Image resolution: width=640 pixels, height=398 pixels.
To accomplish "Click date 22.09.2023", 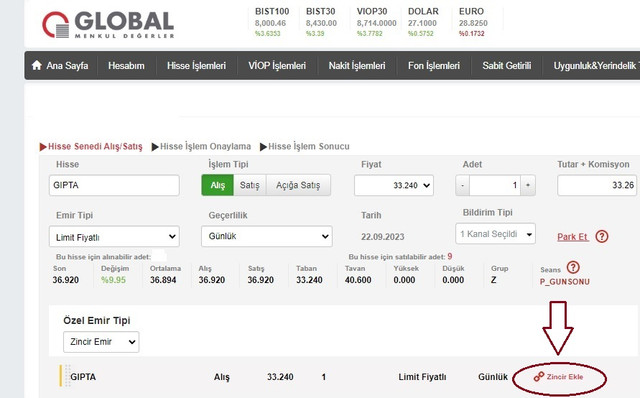I will [382, 237].
